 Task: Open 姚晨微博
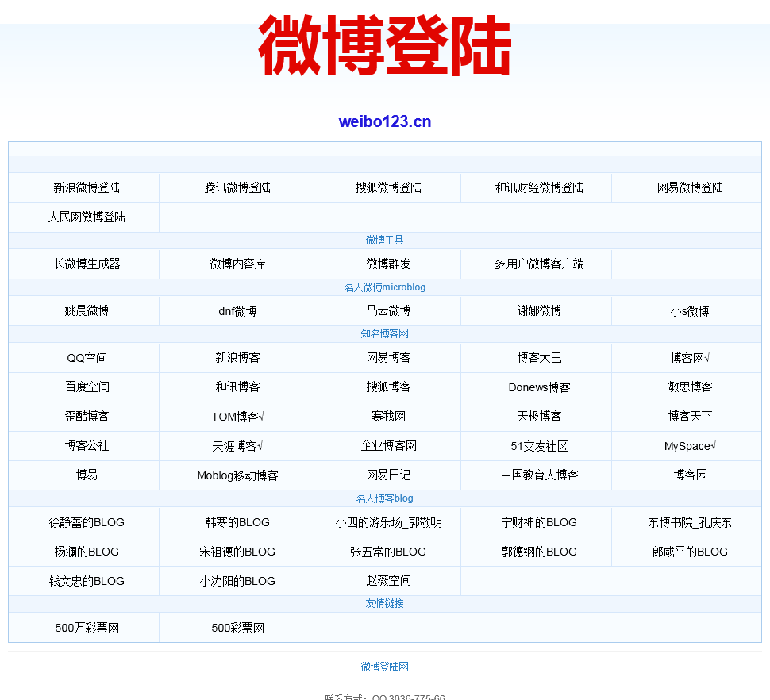tap(87, 311)
